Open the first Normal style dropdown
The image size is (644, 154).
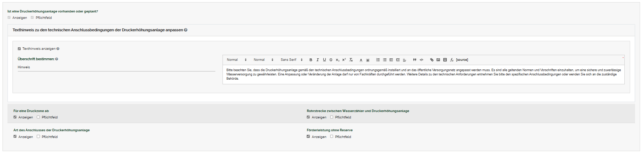(x=236, y=60)
